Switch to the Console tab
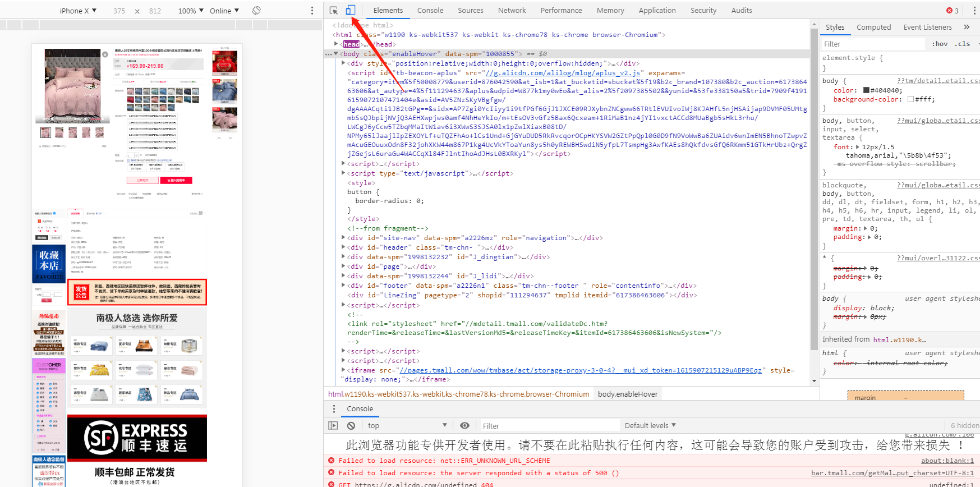 (430, 10)
